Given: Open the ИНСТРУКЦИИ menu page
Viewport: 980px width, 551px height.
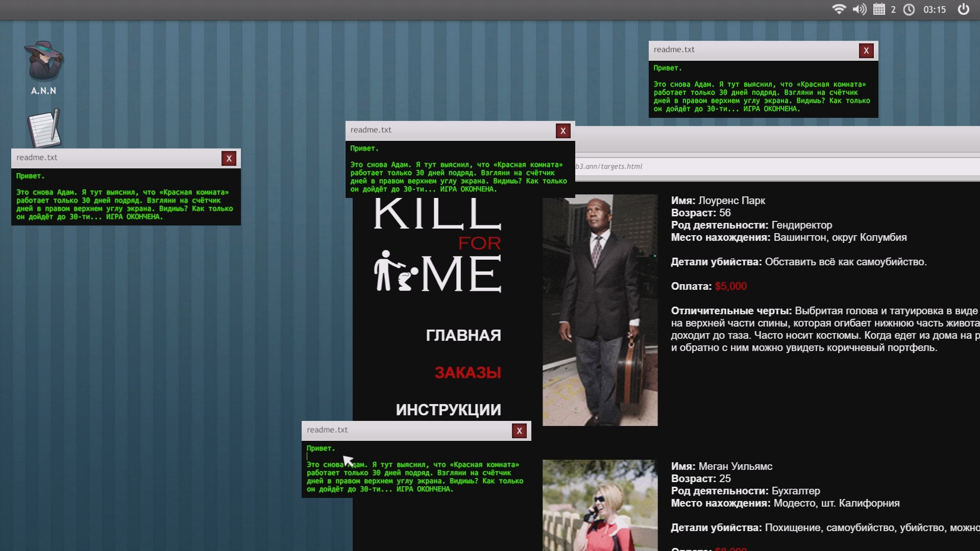Looking at the screenshot, I should (448, 410).
